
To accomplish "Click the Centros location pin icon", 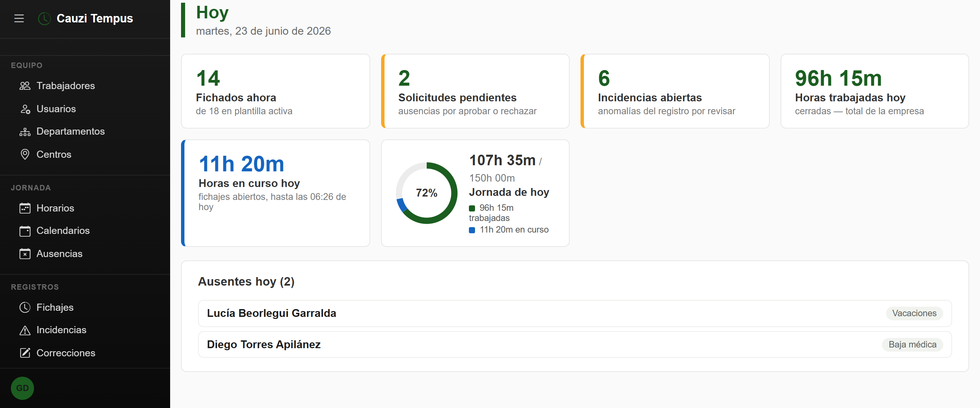I will coord(25,154).
